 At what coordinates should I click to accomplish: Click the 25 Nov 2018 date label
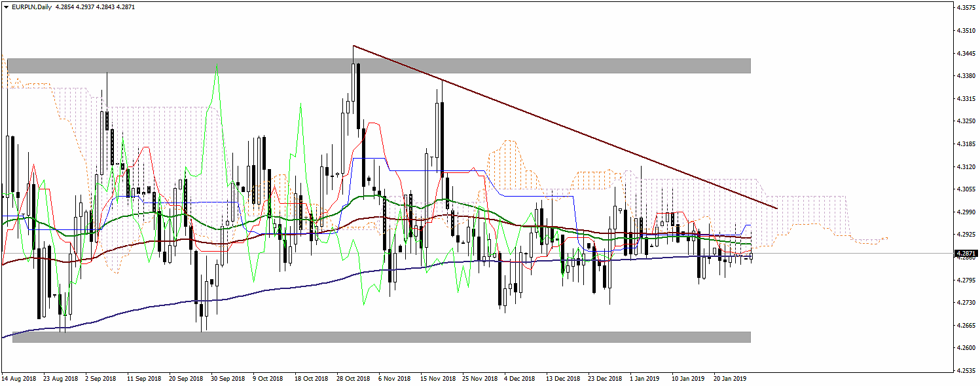click(x=479, y=379)
